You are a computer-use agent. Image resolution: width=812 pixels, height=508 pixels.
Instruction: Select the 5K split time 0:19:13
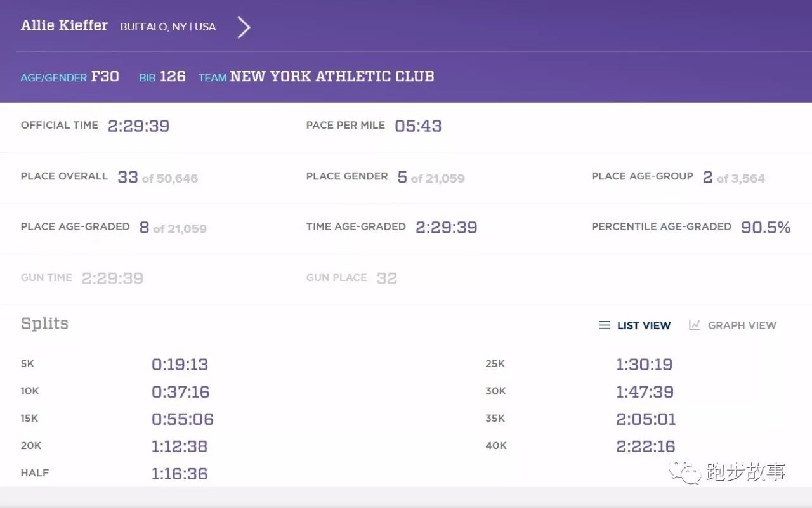pos(180,364)
